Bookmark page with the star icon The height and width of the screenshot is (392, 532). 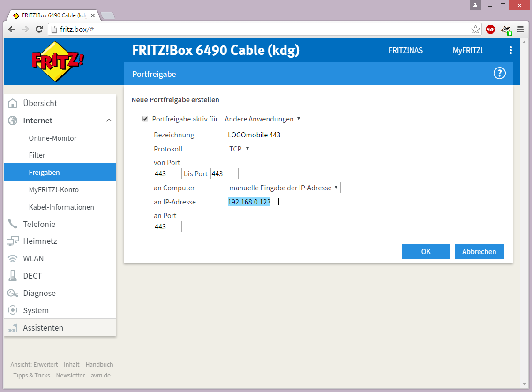click(x=475, y=30)
